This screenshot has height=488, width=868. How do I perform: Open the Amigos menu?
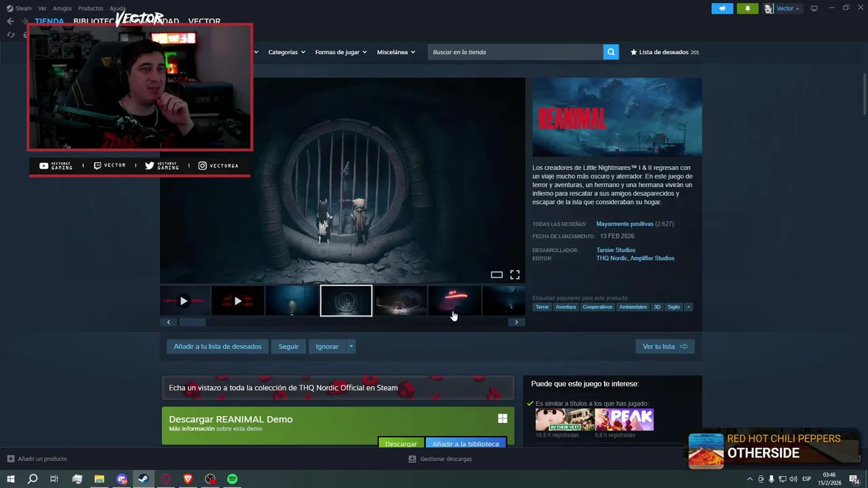click(62, 8)
